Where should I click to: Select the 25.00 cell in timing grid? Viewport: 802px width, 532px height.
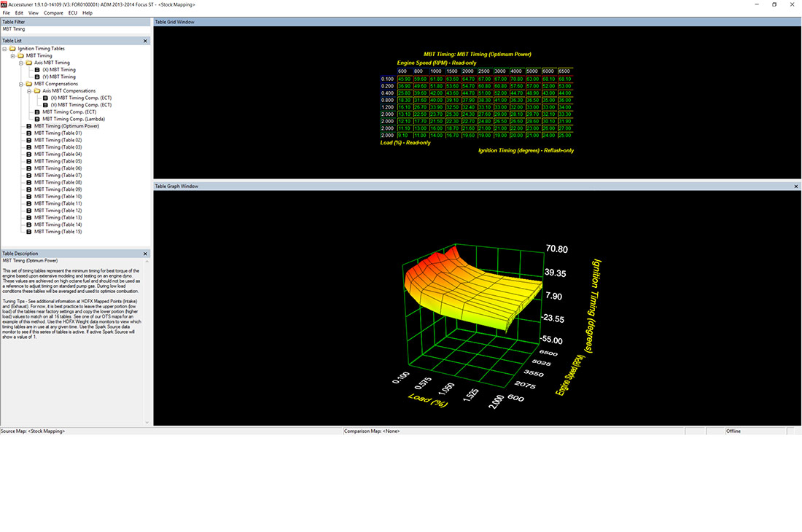tap(564, 136)
